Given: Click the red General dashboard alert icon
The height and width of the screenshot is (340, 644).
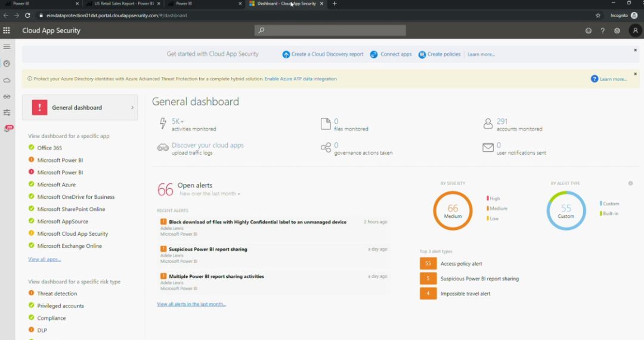Looking at the screenshot, I should coord(40,107).
